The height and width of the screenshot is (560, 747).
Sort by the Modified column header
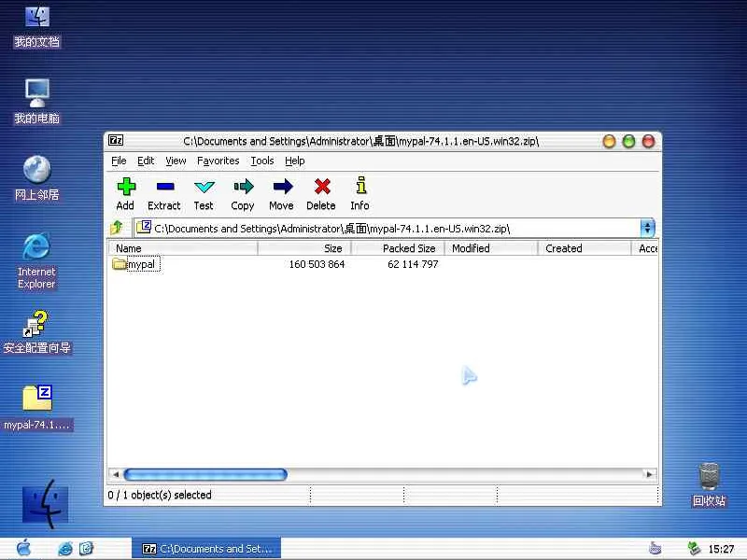pos(491,248)
